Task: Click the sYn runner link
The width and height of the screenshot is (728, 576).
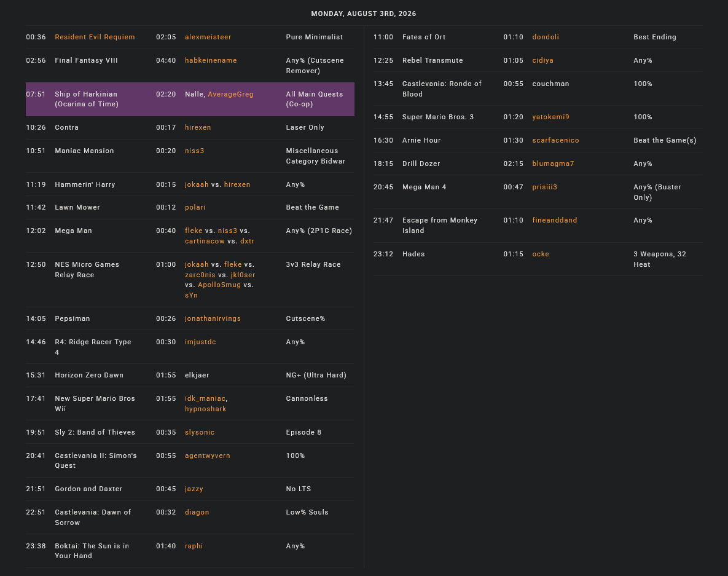Action: point(191,296)
